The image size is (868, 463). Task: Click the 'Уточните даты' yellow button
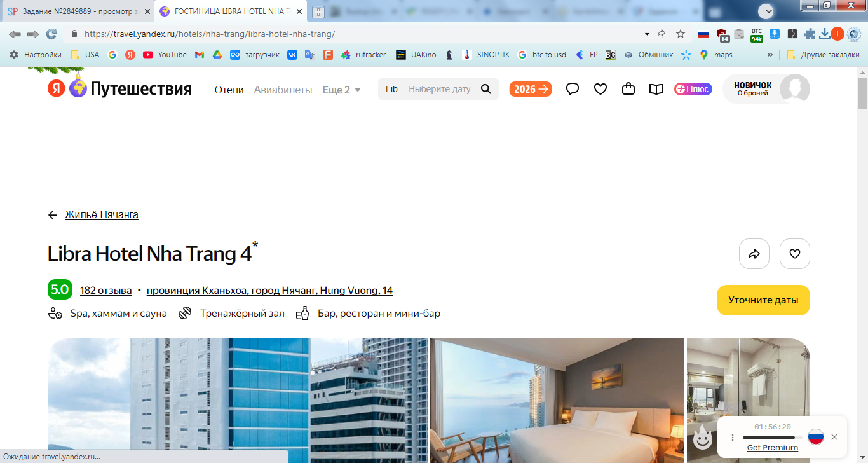coord(763,300)
